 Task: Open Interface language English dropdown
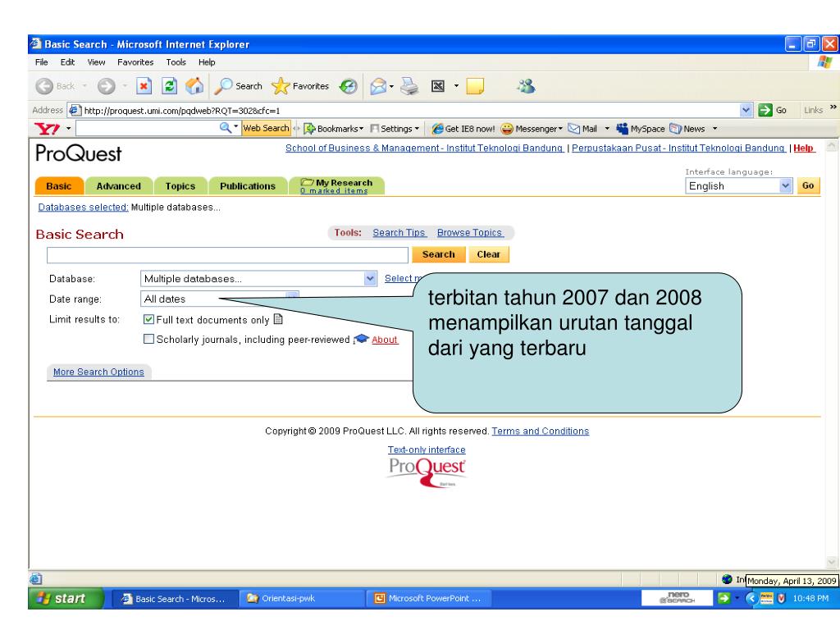coord(785,186)
